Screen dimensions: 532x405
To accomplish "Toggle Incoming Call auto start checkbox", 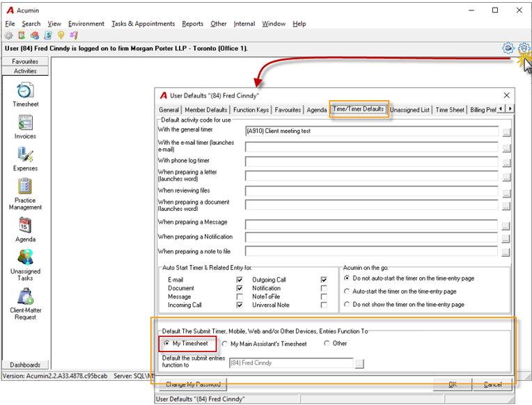I will (x=240, y=305).
